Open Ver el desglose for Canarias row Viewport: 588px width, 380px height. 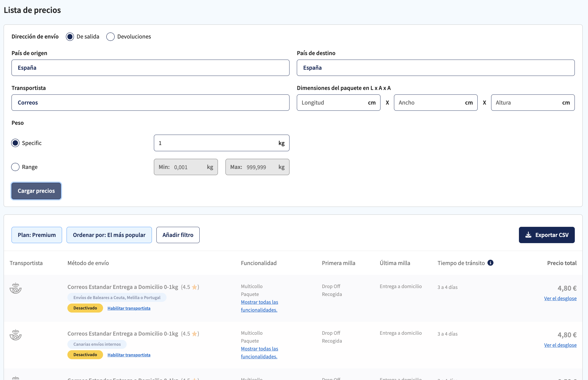pos(560,345)
